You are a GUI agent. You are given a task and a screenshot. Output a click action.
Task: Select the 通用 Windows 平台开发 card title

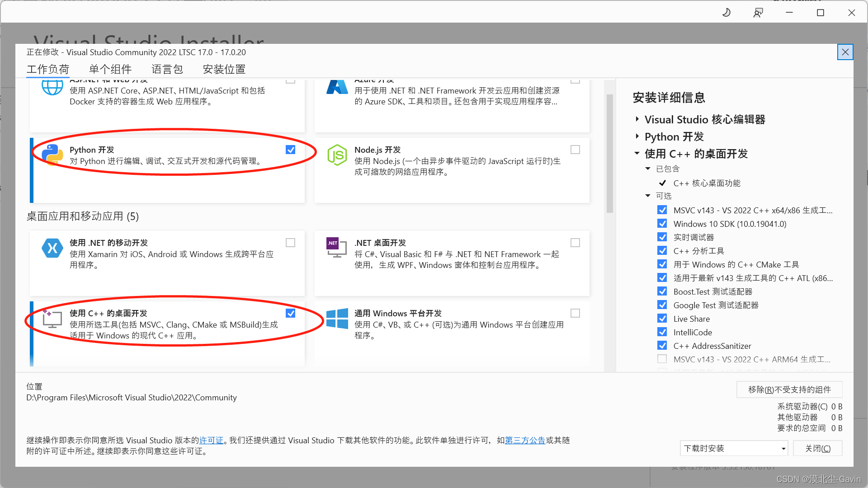(x=398, y=314)
